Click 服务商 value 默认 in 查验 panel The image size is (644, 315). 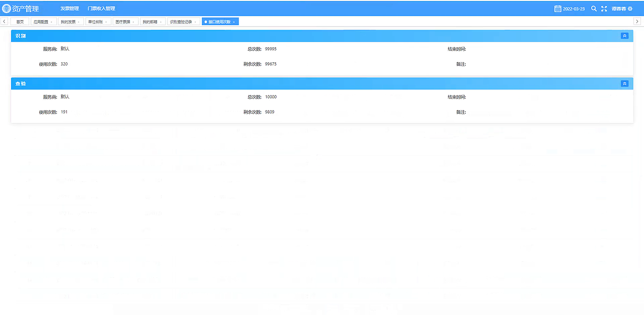click(x=65, y=97)
